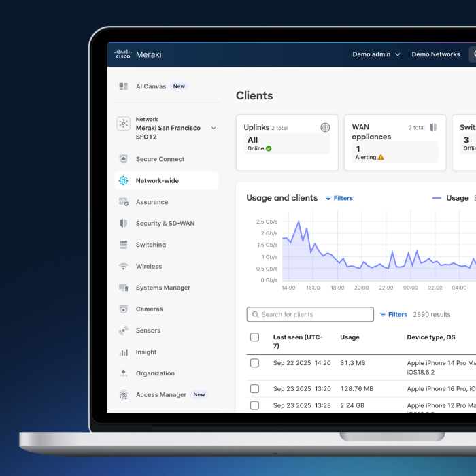
Task: Click the Wireless wifi icon
Action: [123, 267]
